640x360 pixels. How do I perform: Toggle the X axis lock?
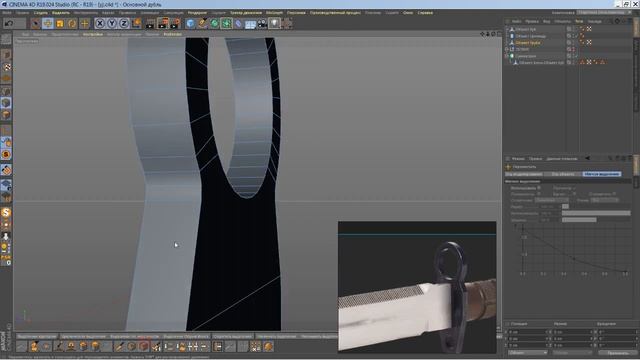tap(100, 23)
